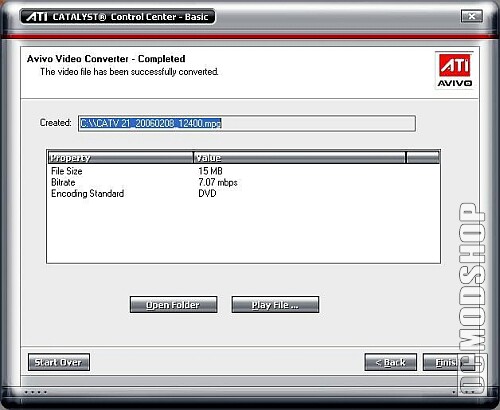Click Start Over to restart conversion
Viewport: 500px width, 410px height.
click(x=59, y=362)
